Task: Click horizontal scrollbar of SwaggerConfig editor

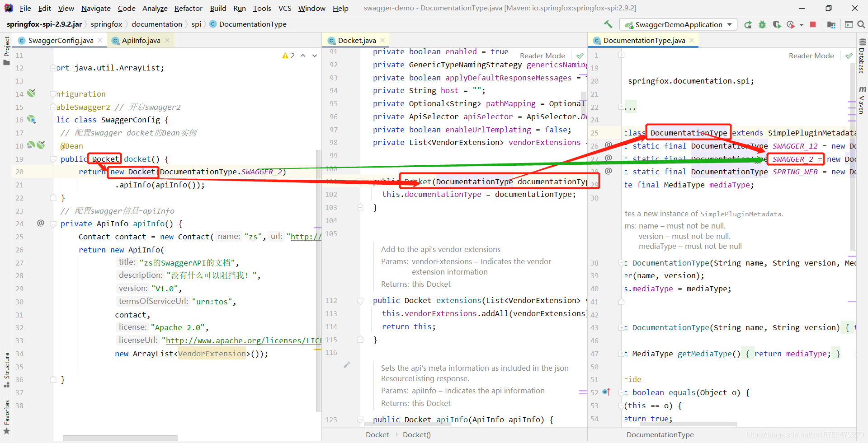Action: 120,438
